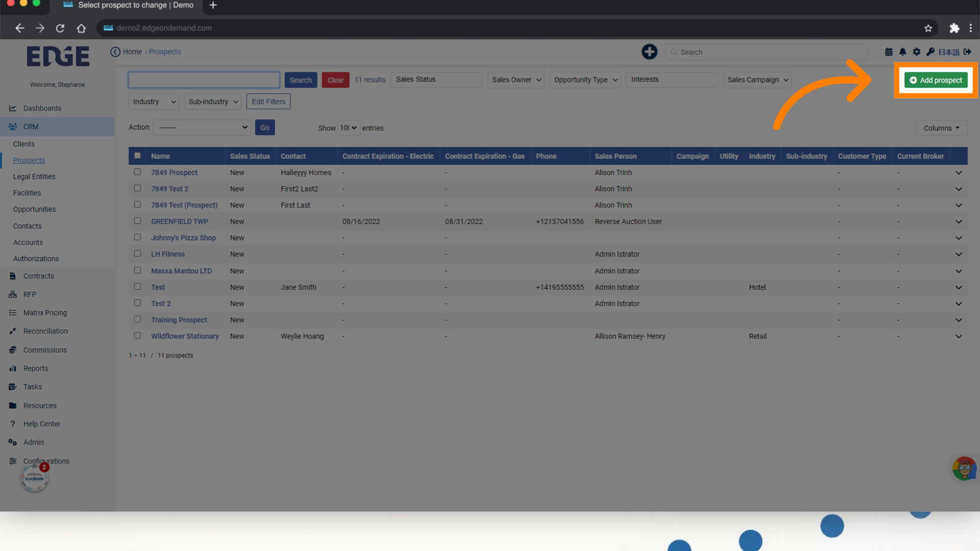This screenshot has width=980, height=551.
Task: Open the Sales Owner dropdown
Action: pyautogui.click(x=516, y=80)
